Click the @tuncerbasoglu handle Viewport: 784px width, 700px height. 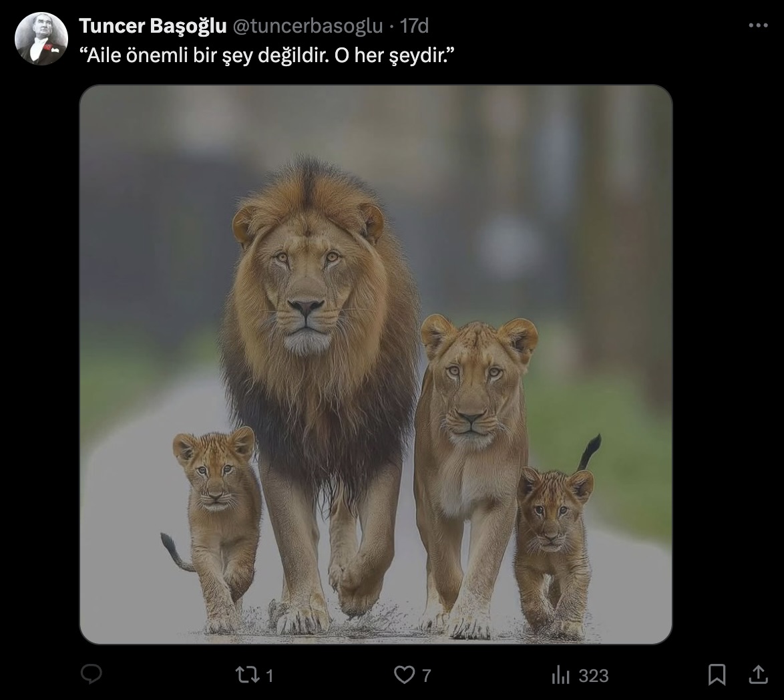[x=307, y=26]
